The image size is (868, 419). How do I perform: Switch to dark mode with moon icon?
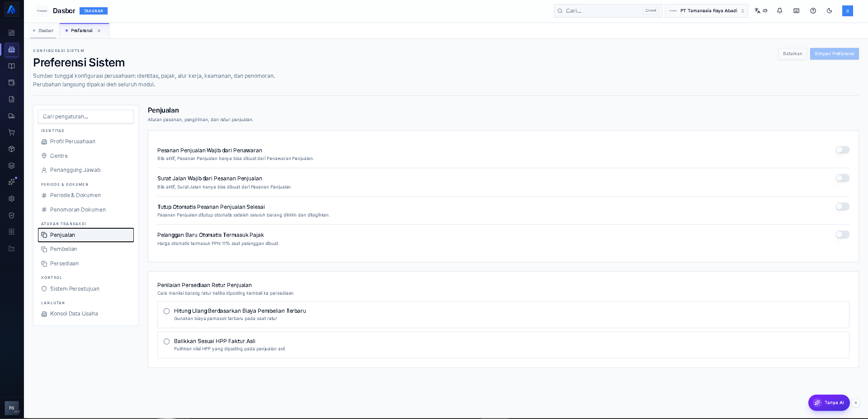pos(830,11)
